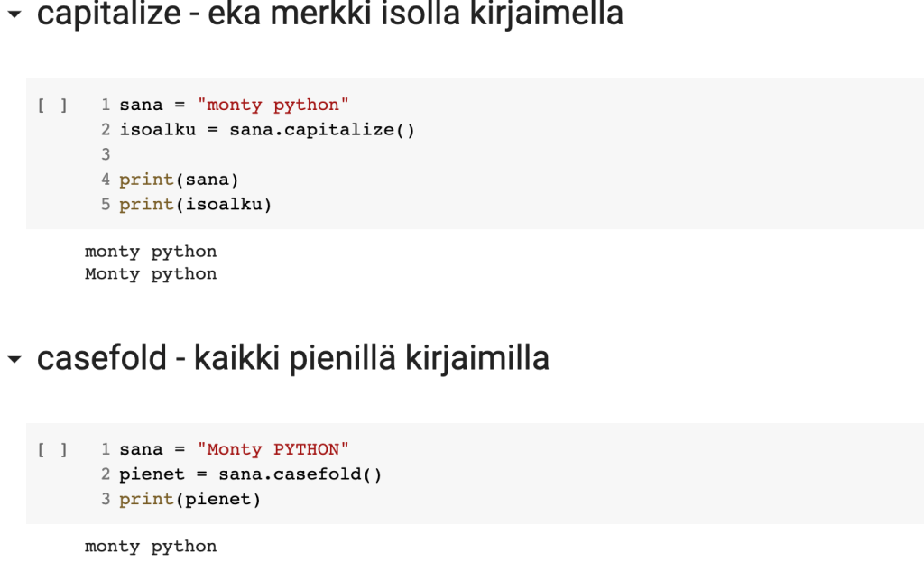Place cursor on print(isoalku) line
924x562 pixels.
pyautogui.click(x=195, y=205)
